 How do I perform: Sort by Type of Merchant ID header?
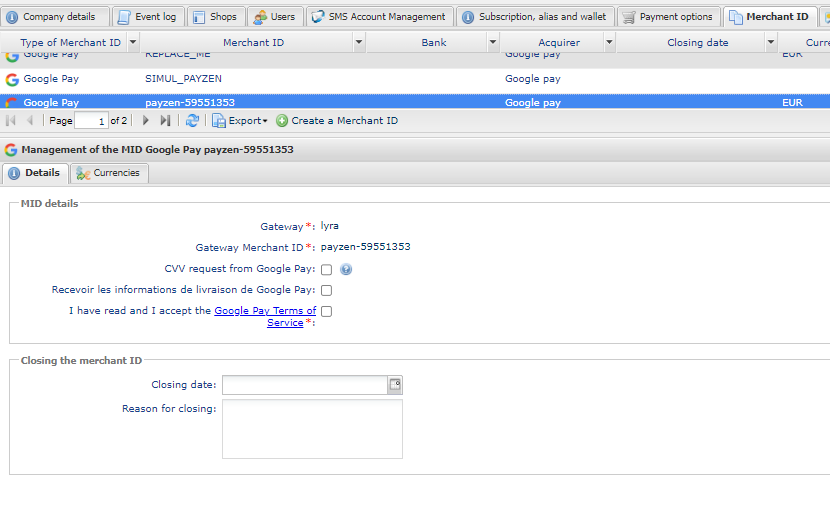pyautogui.click(x=70, y=43)
